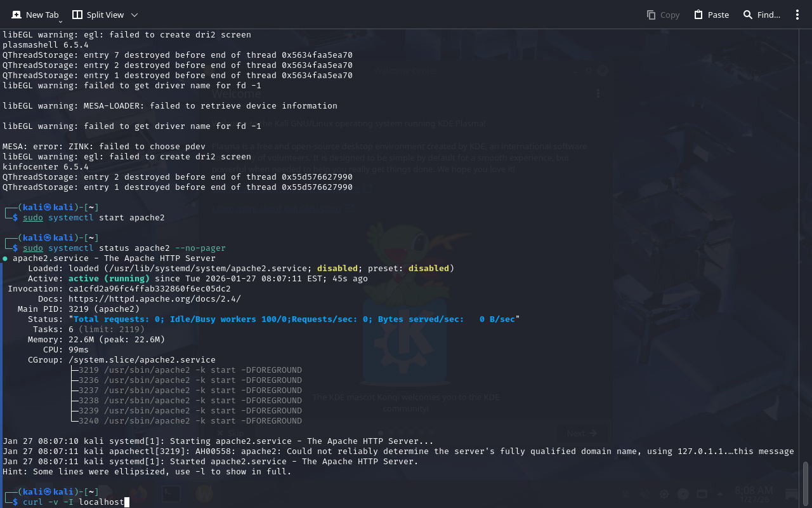Screen dimensions: 812x508
Task: Open the Find search bar
Action: (761, 15)
